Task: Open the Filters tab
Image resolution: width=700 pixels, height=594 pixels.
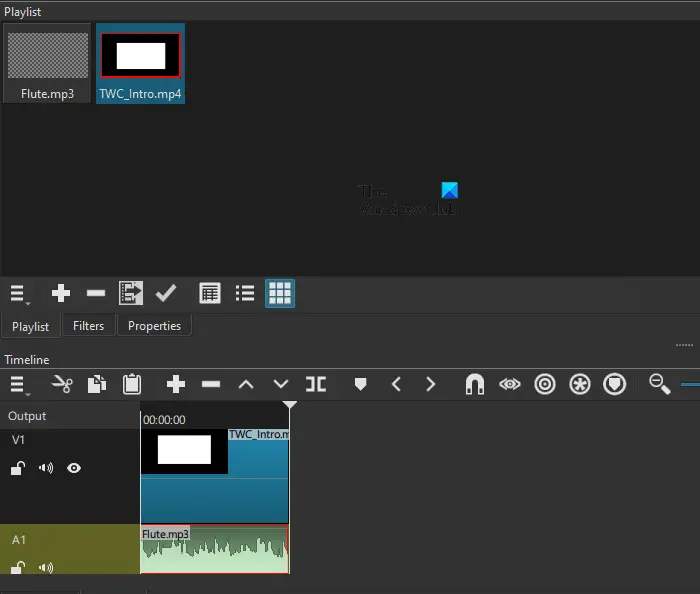Action: (x=88, y=326)
